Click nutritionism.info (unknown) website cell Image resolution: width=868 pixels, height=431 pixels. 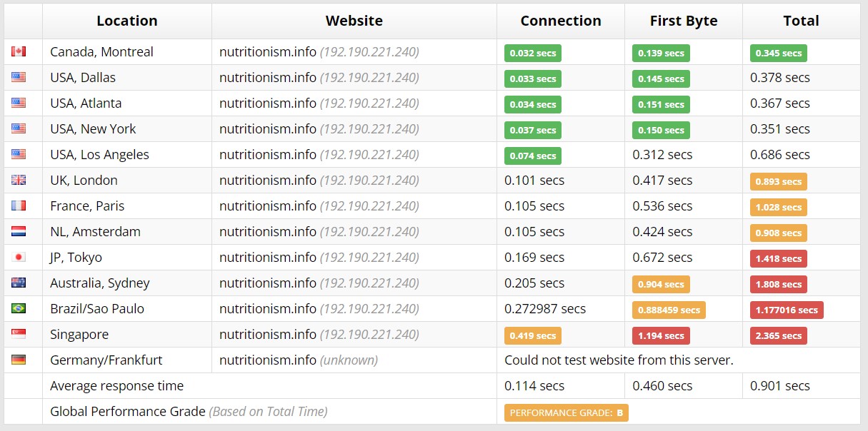tap(354, 360)
